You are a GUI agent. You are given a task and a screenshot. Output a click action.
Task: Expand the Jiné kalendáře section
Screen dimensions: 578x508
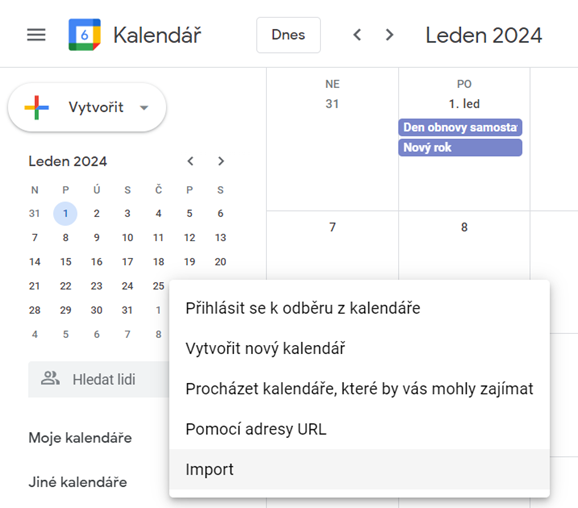pos(78,482)
